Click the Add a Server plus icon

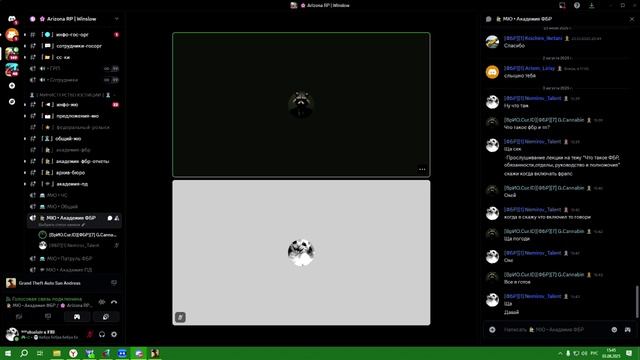[12, 86]
